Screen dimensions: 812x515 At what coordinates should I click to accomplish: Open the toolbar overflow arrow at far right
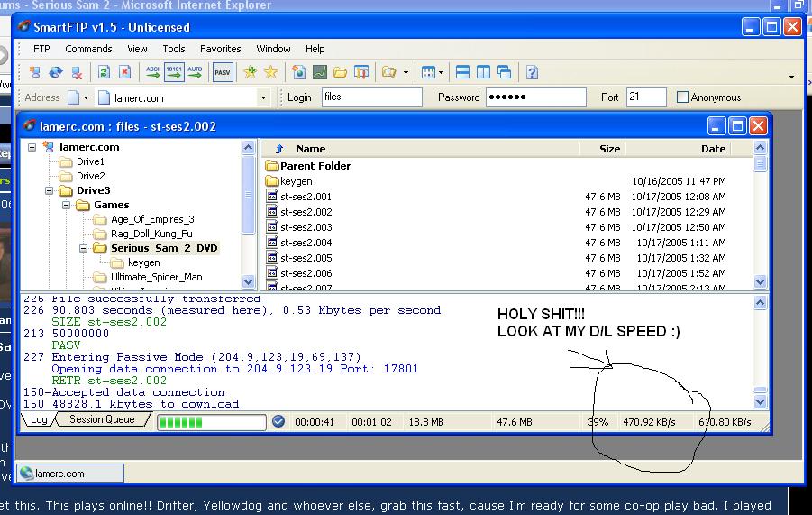click(x=791, y=77)
